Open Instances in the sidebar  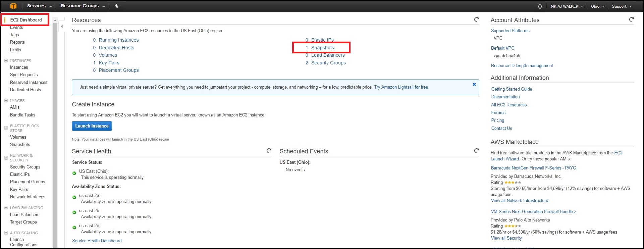click(x=19, y=67)
